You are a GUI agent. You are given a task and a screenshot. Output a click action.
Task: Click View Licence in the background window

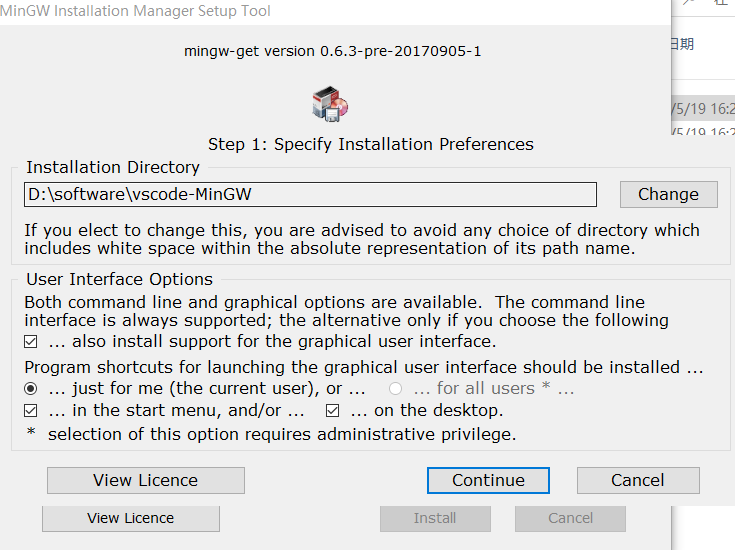point(130,518)
